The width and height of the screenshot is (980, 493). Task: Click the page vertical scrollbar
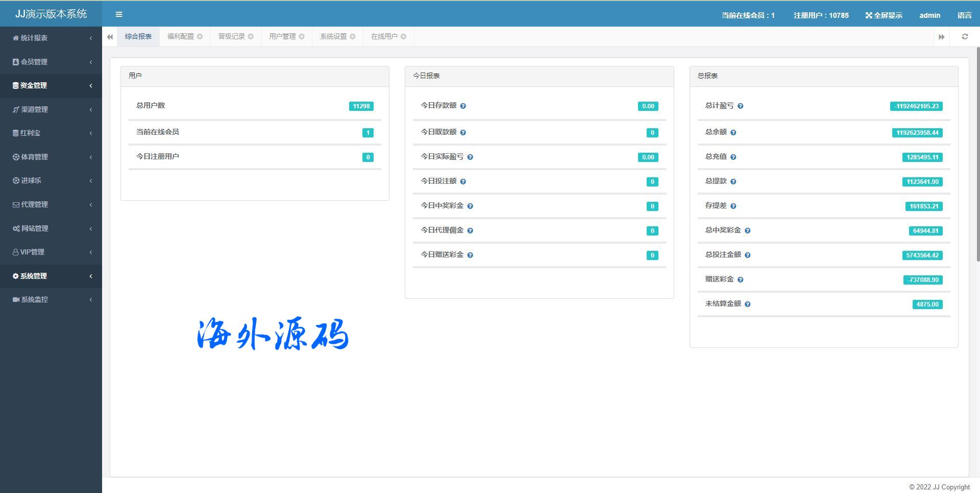978,153
